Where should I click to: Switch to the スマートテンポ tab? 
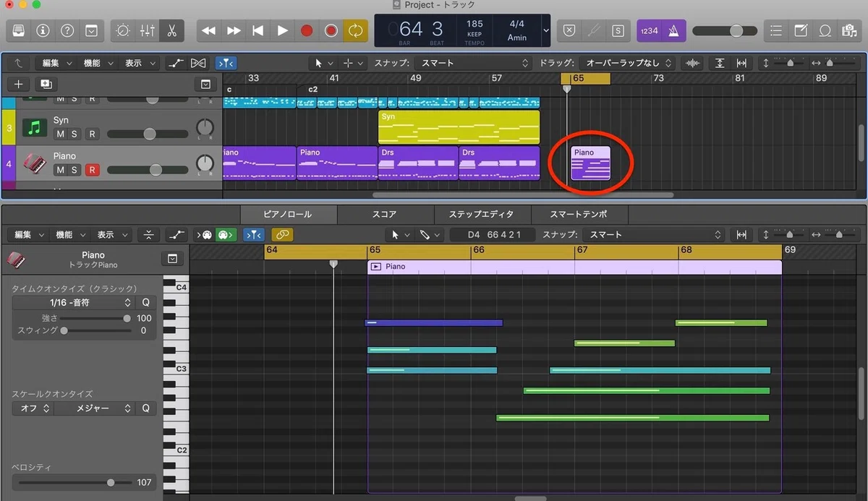[x=579, y=214]
